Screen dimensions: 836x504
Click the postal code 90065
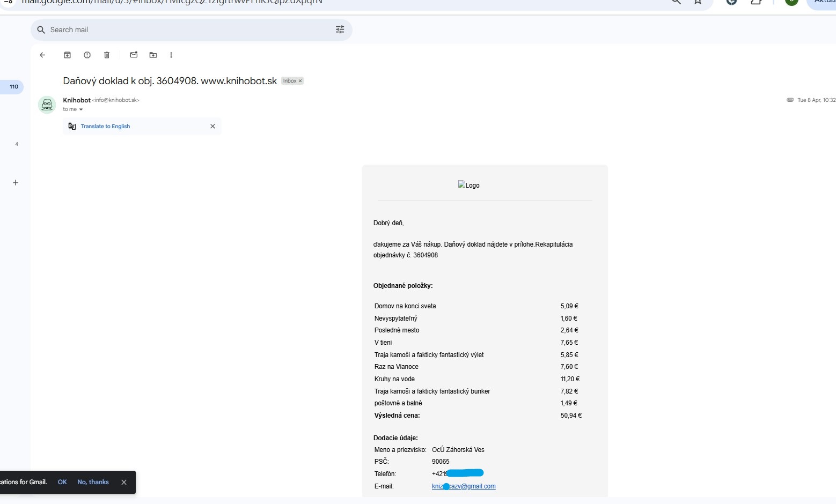pos(441,462)
